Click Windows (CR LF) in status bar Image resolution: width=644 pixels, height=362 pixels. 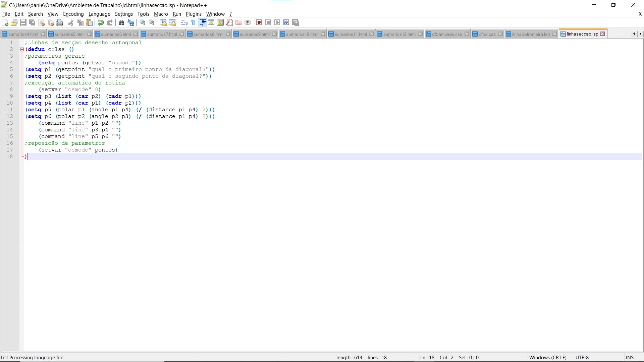[548, 358]
